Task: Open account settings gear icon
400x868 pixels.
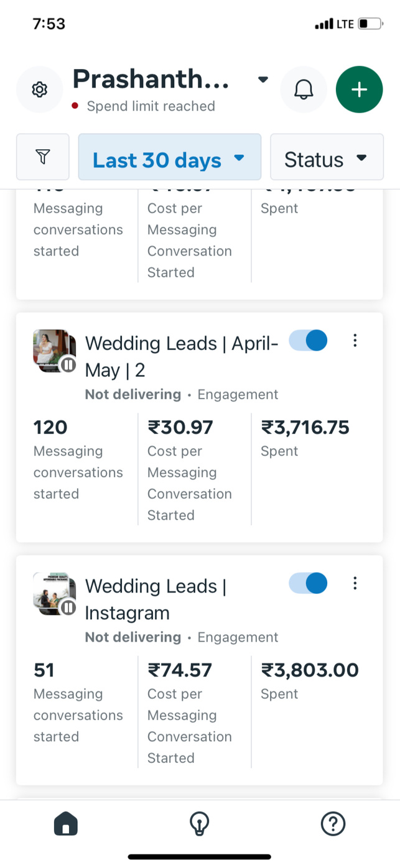Action: coord(40,90)
